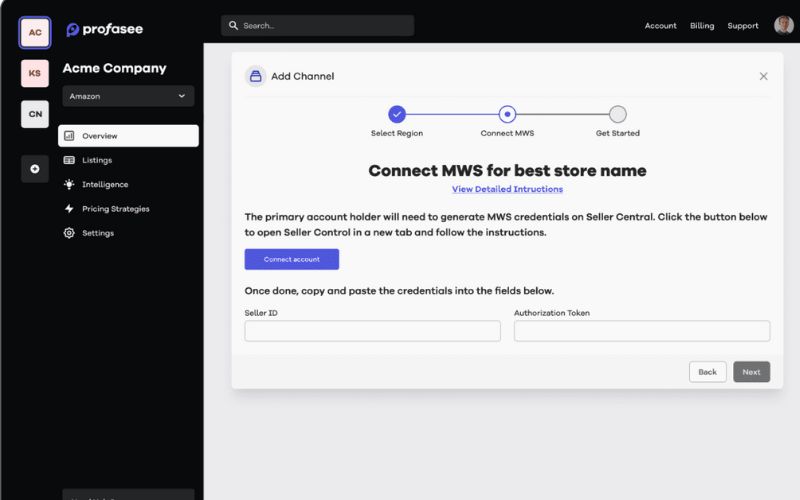Select the Connect MWS step circle
This screenshot has height=500, width=800.
507,114
